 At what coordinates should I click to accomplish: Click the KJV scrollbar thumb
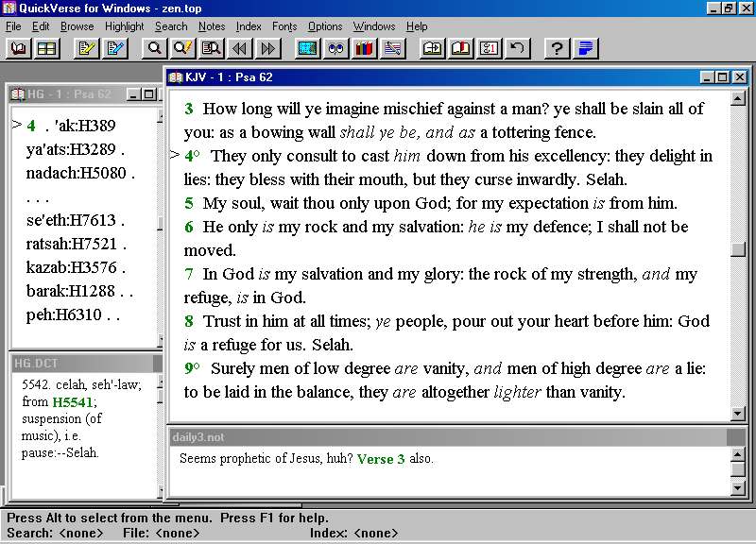point(738,248)
